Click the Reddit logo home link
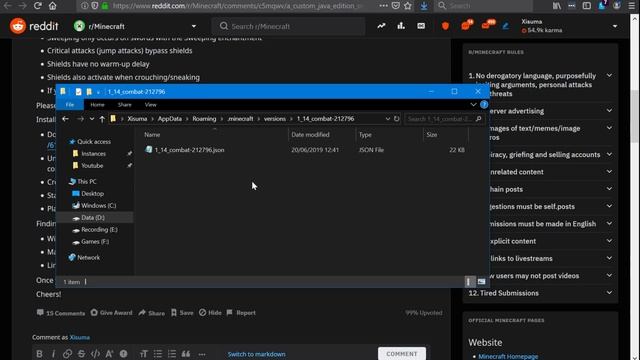 [x=34, y=26]
